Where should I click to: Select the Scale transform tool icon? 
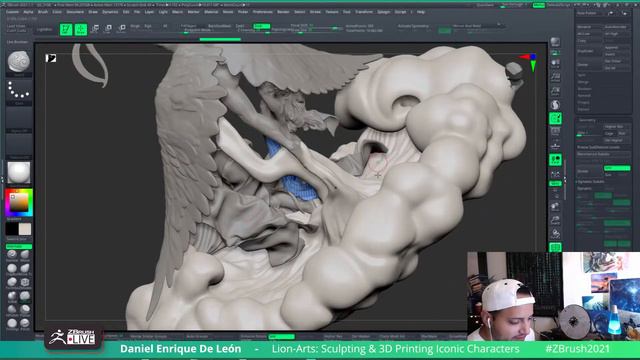point(108,29)
